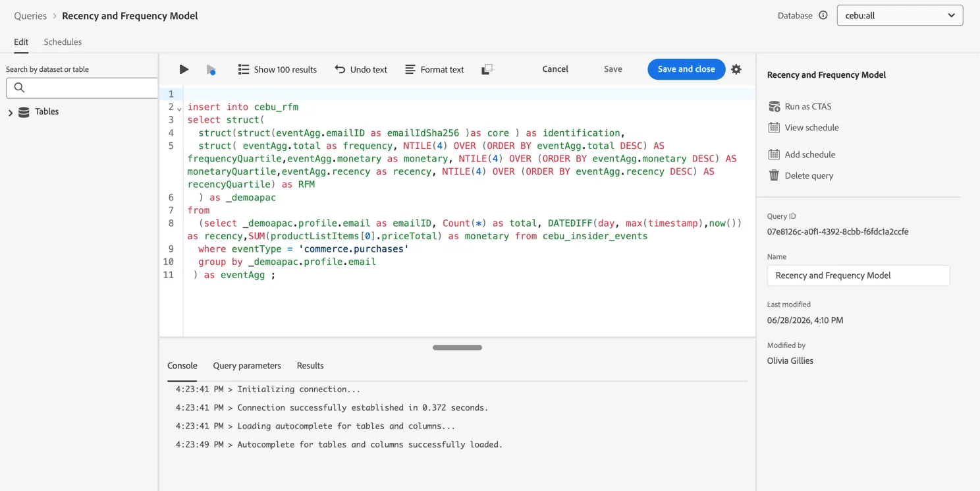
Task: Open the cebu:all database dropdown
Action: coord(900,15)
